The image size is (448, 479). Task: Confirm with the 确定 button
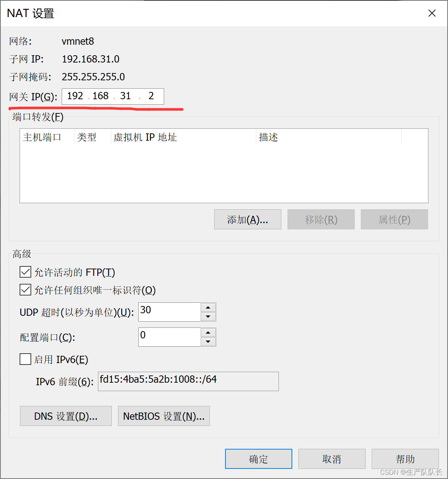(x=258, y=459)
